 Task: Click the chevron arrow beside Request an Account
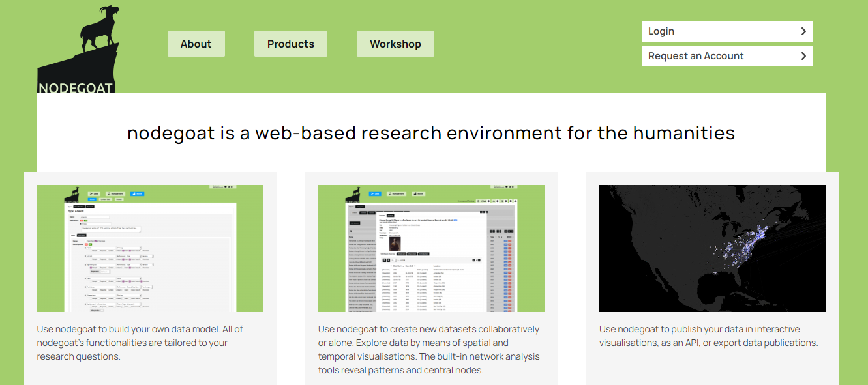(803, 56)
